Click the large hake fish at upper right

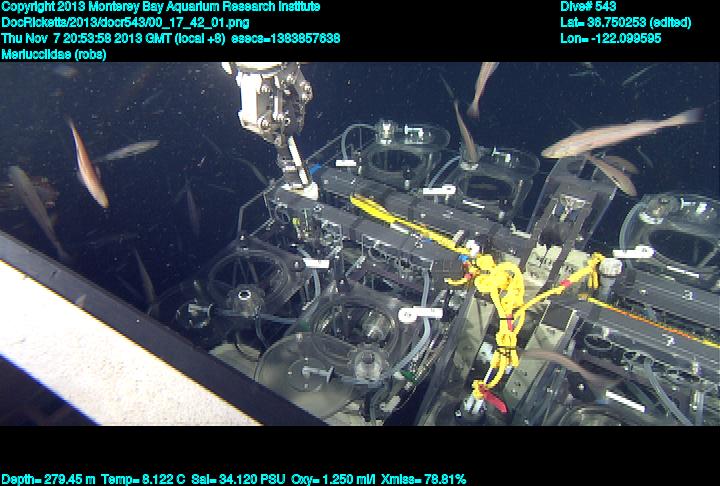[x=622, y=133]
